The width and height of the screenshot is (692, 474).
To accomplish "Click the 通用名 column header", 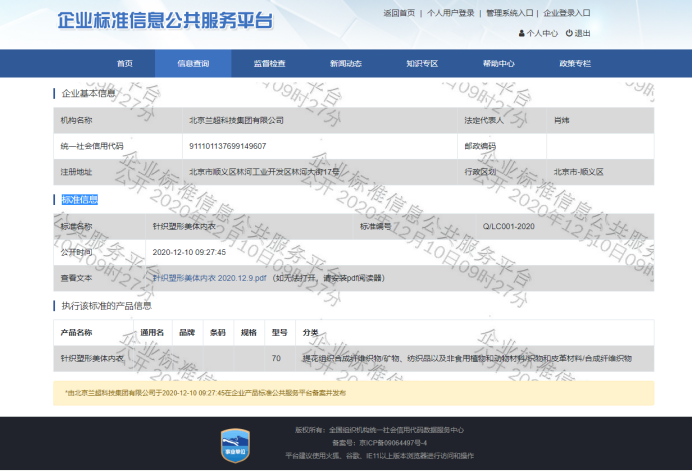I will point(152,332).
